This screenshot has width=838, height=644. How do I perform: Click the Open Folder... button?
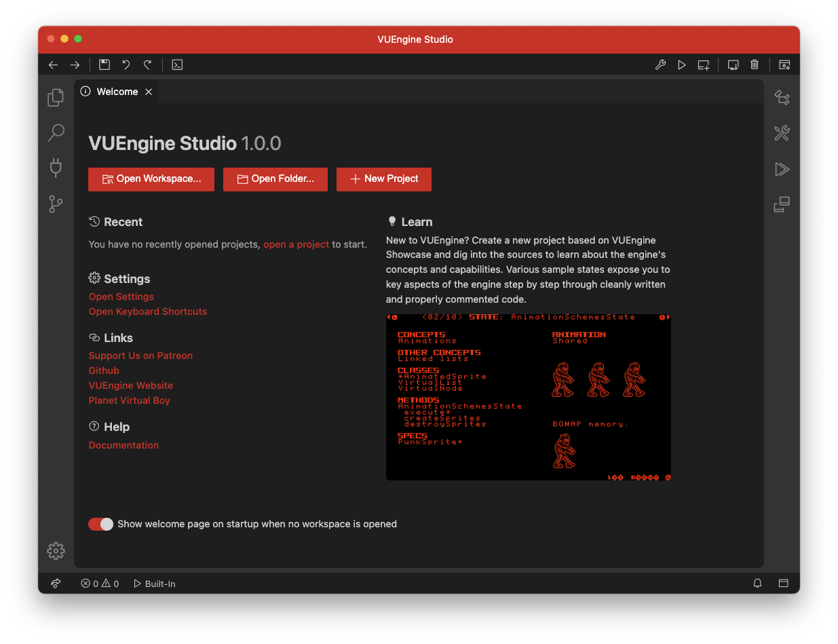(275, 179)
